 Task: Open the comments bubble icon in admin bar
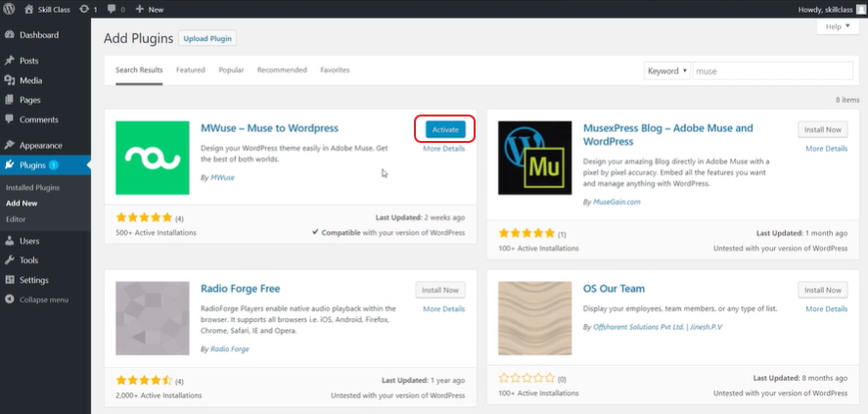(x=111, y=9)
